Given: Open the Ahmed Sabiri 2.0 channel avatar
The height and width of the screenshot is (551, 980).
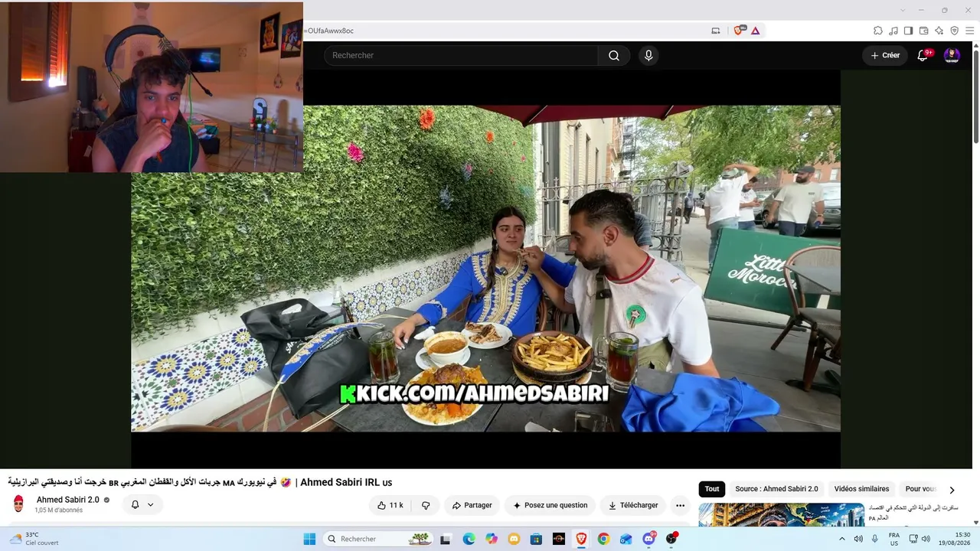Looking at the screenshot, I should pyautogui.click(x=18, y=504).
